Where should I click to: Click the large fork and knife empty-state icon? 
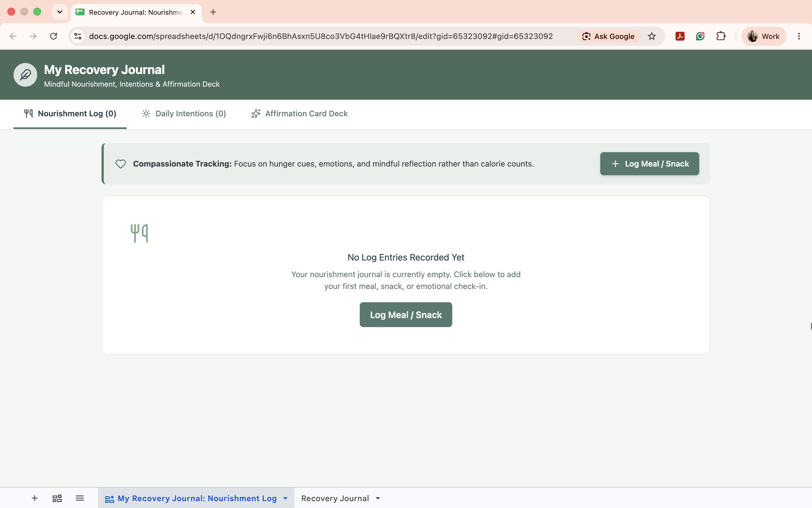139,233
